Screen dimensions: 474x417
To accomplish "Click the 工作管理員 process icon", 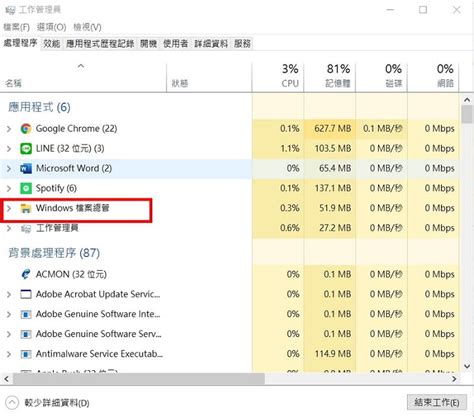I will click(x=26, y=228).
